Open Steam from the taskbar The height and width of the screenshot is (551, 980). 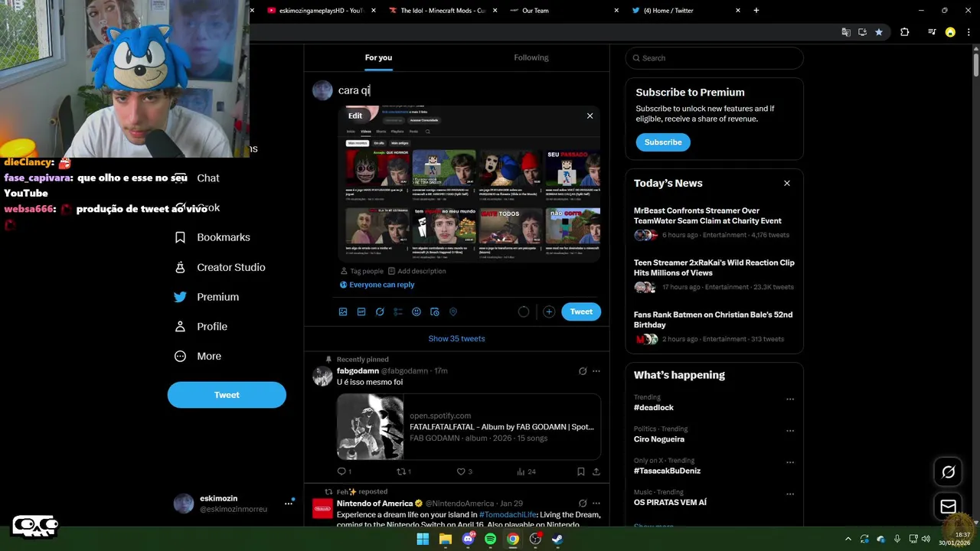coord(557,539)
